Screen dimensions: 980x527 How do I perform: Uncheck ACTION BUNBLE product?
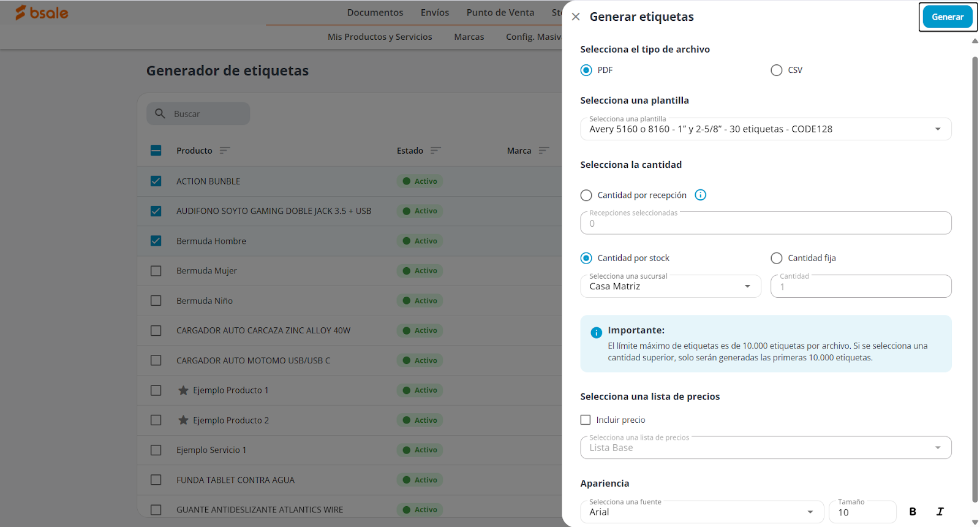(156, 181)
